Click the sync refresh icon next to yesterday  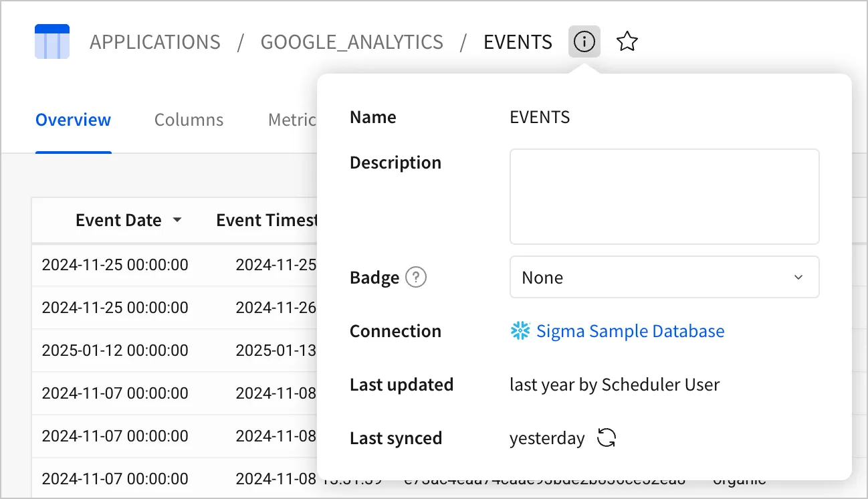[x=606, y=438]
